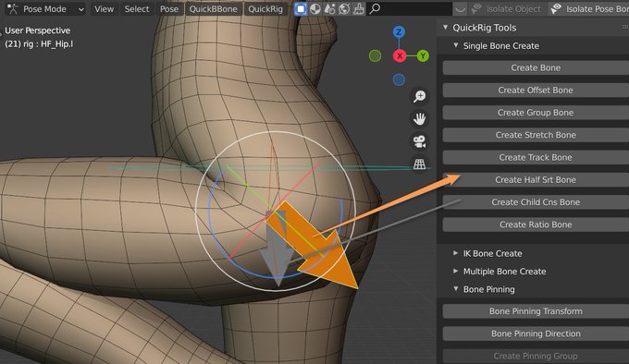The height and width of the screenshot is (364, 629).
Task: Click Create Track Bone
Action: (x=536, y=157)
